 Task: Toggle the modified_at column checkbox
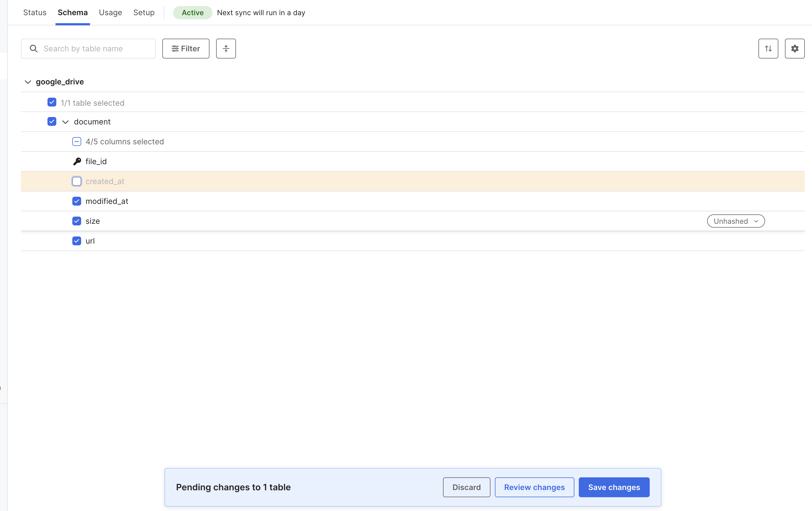(x=76, y=201)
